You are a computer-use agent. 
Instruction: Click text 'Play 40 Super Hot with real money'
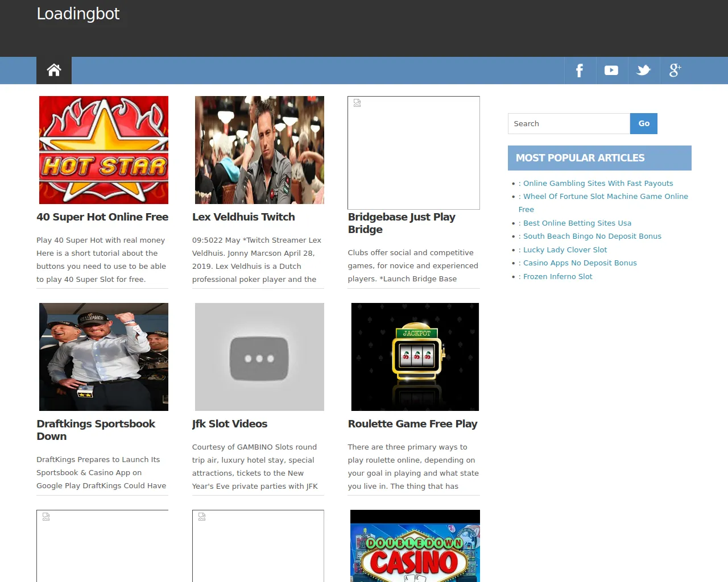click(101, 240)
